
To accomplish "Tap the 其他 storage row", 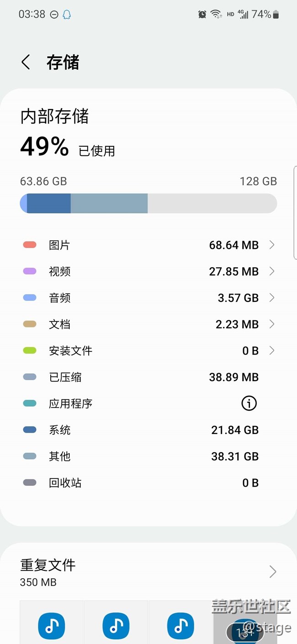I will coord(148,456).
